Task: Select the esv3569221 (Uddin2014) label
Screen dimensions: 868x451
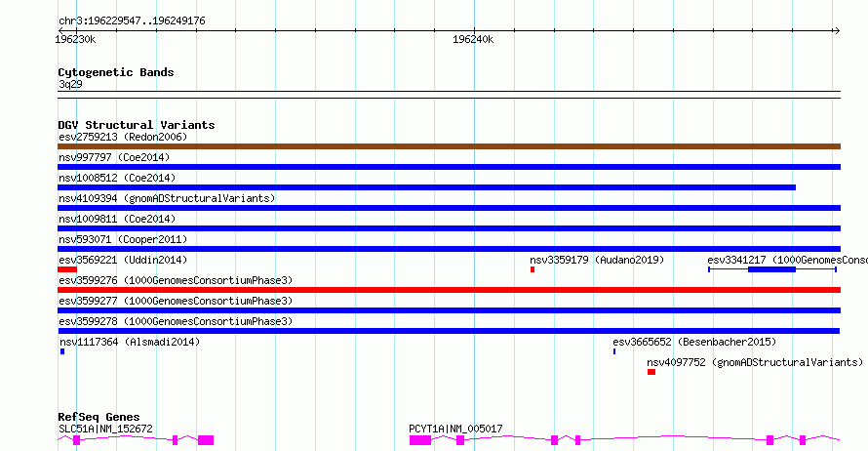Action: click(123, 260)
